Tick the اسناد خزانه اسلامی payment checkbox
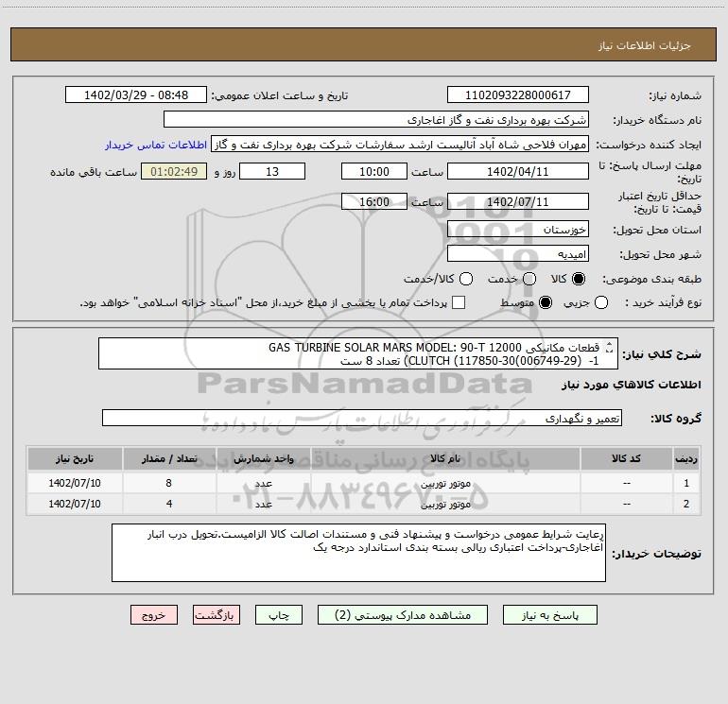 (x=459, y=302)
